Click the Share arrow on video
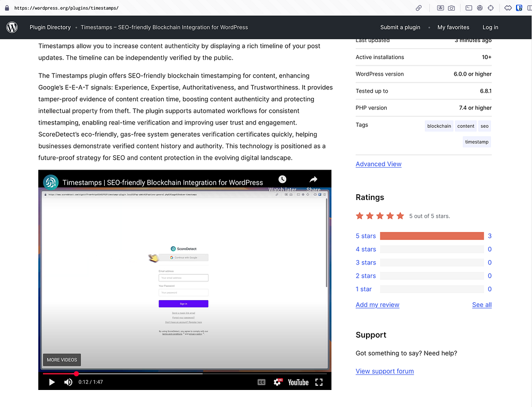532x407 pixels. pos(313,179)
